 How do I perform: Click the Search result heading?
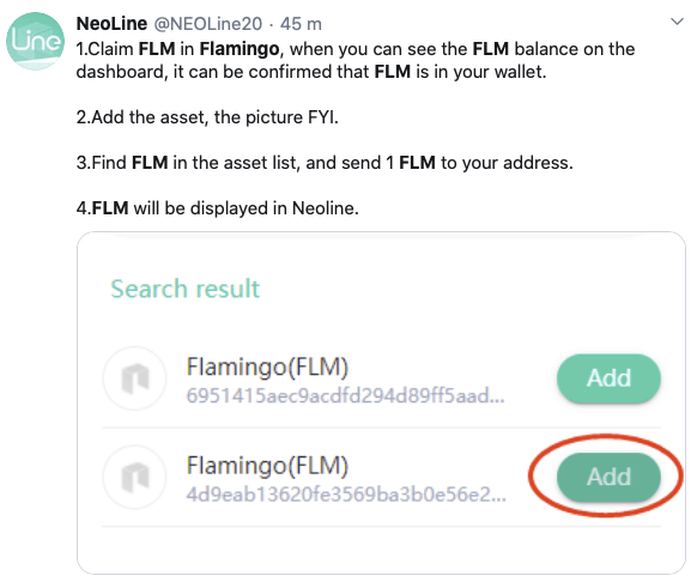[185, 289]
